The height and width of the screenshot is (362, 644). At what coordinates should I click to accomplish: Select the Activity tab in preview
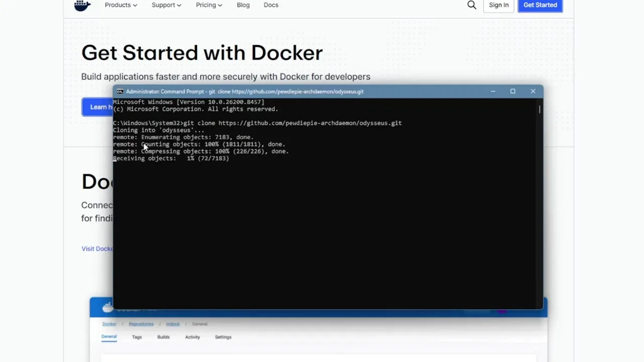(x=192, y=337)
